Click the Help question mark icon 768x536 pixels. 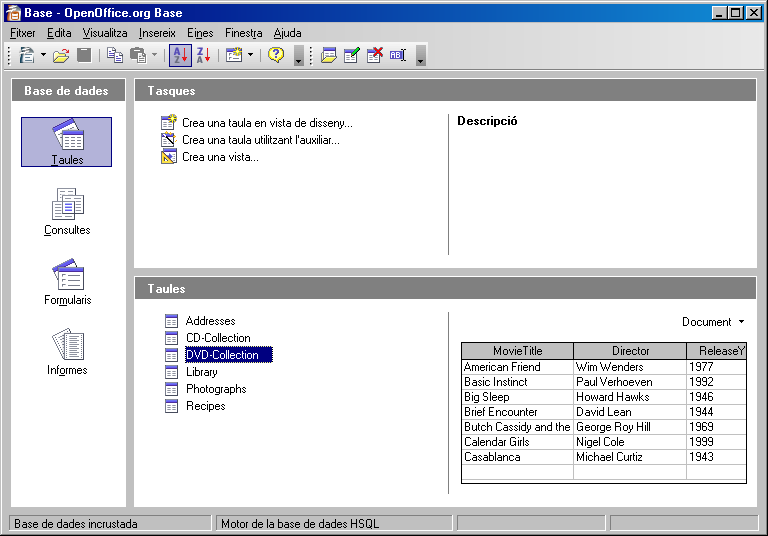276,55
